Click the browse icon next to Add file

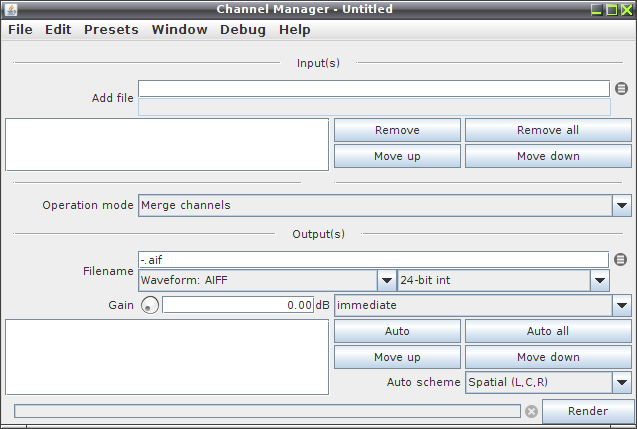(x=621, y=89)
